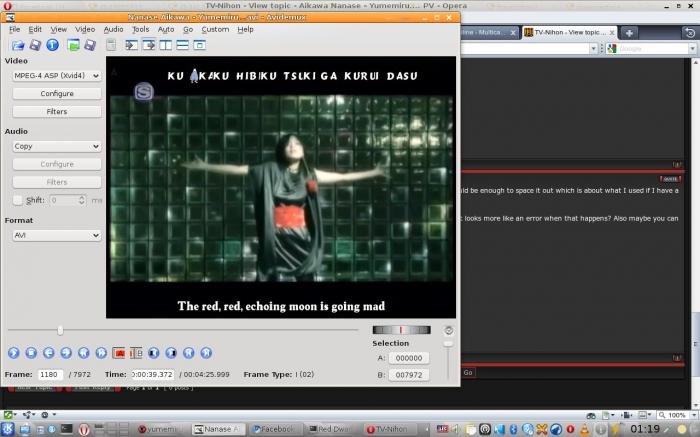The image size is (700, 437).
Task: Click the 01:19 clock in the panel
Action: click(645, 429)
